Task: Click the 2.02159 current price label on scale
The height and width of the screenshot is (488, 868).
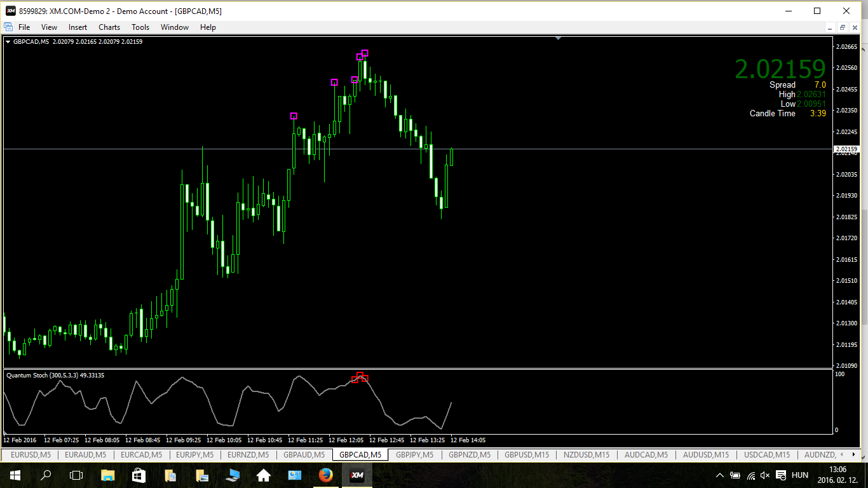Action: click(x=846, y=149)
